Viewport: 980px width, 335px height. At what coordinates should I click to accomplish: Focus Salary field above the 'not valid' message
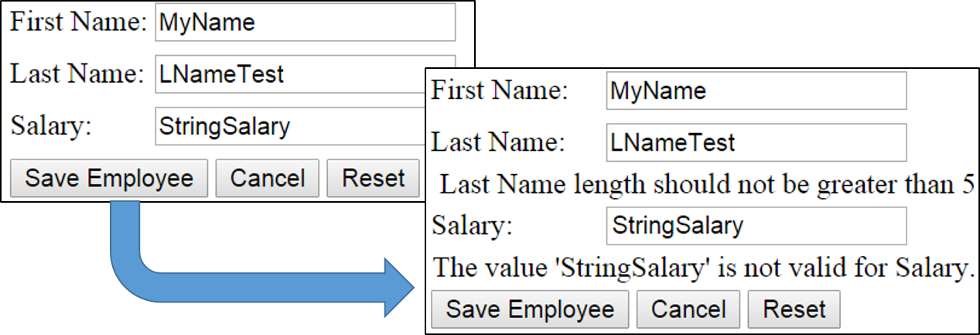(756, 225)
